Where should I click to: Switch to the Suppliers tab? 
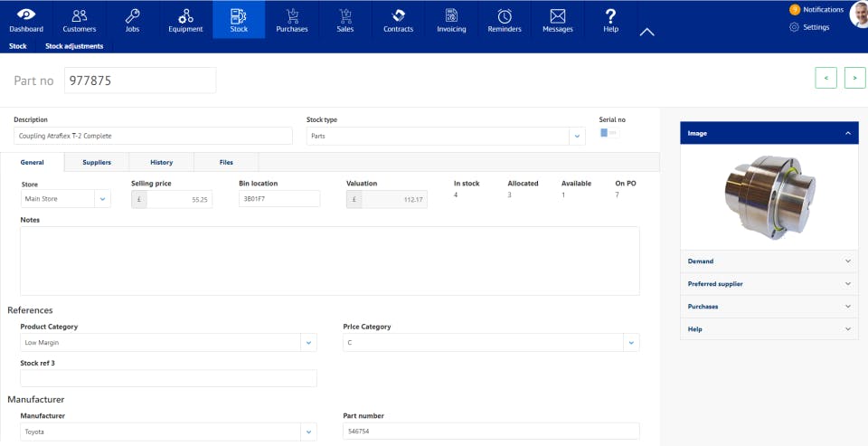click(x=97, y=162)
